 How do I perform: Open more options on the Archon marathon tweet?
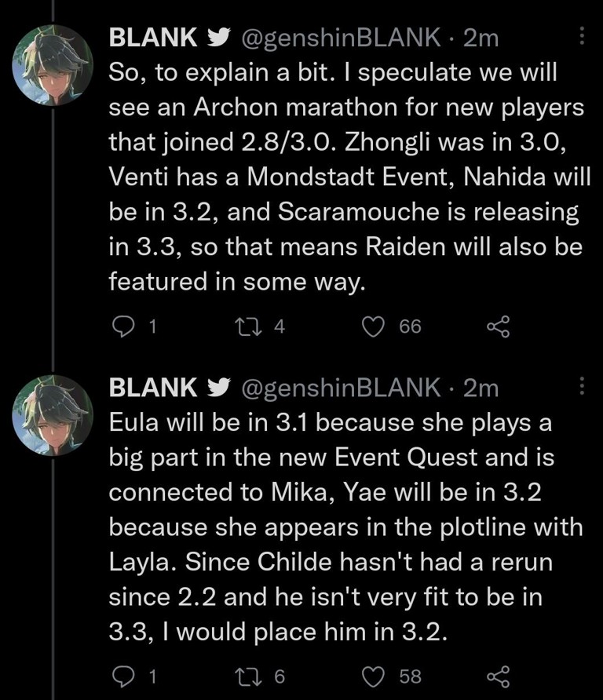(582, 36)
